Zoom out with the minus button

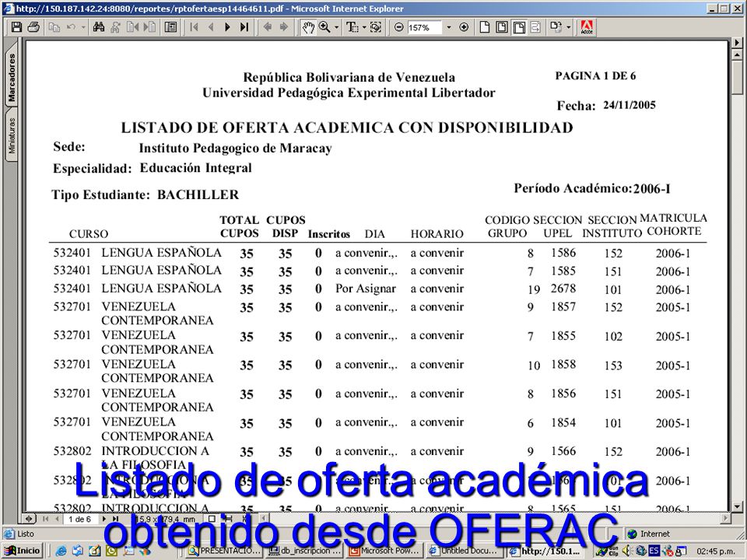point(399,27)
